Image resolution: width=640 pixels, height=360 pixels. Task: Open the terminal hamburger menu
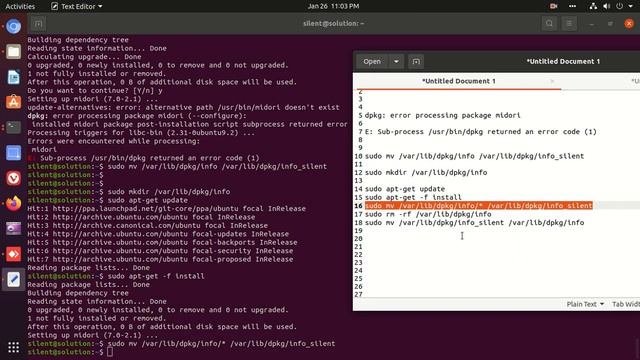(569, 24)
